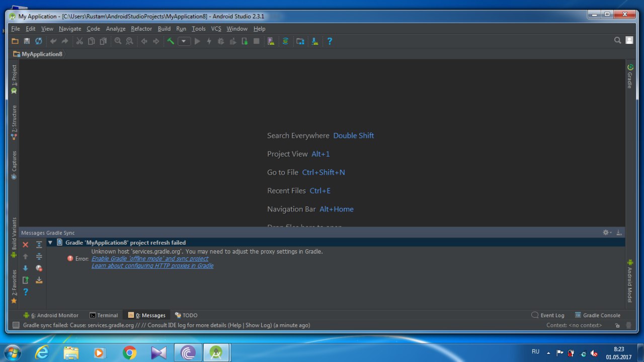Open the Gradle Console tab

pyautogui.click(x=598, y=315)
